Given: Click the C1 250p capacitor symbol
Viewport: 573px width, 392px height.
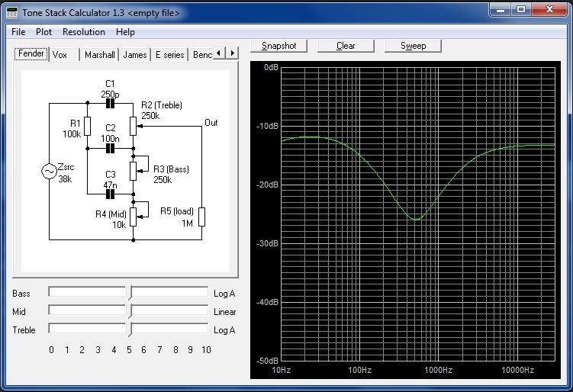Looking at the screenshot, I should point(110,102).
